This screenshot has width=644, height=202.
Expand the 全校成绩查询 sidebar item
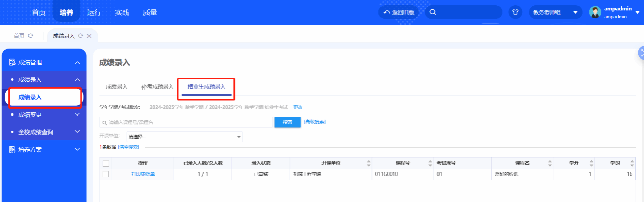pos(44,132)
